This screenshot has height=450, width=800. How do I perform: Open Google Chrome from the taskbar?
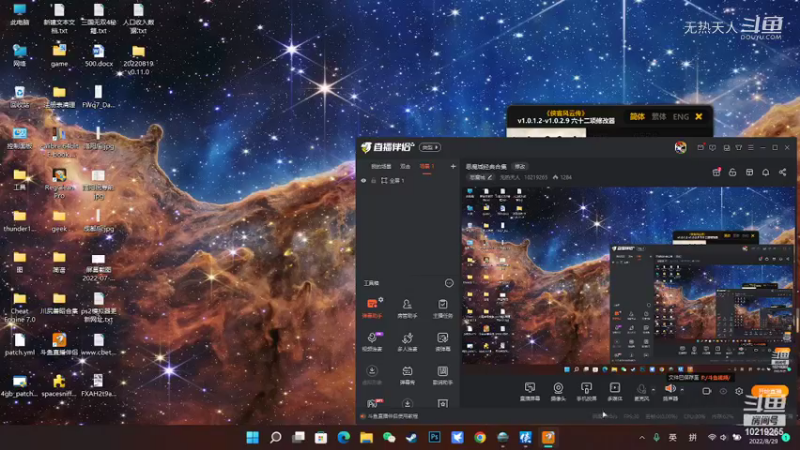(x=480, y=437)
